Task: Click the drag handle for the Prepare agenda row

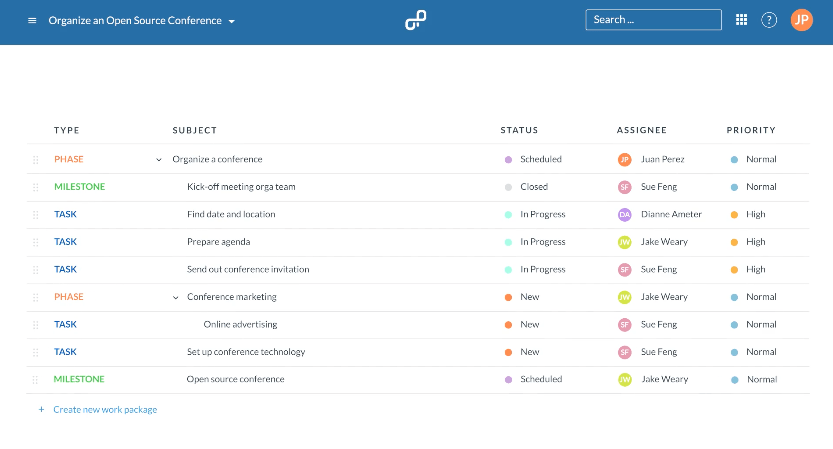Action: coord(36,242)
